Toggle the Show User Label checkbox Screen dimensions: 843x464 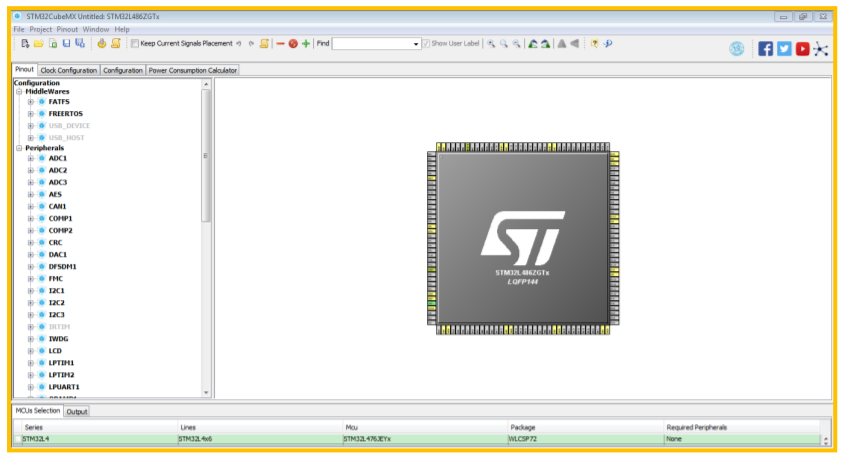(426, 44)
